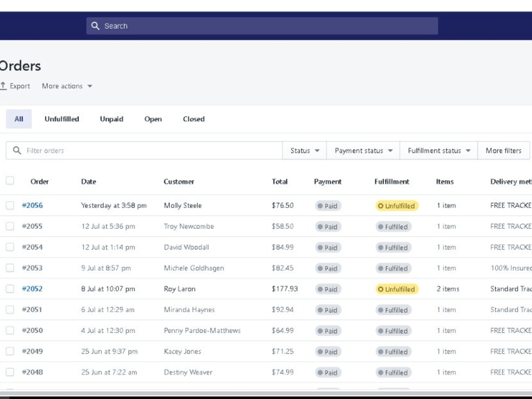Switch to the Closed tab

(x=194, y=119)
